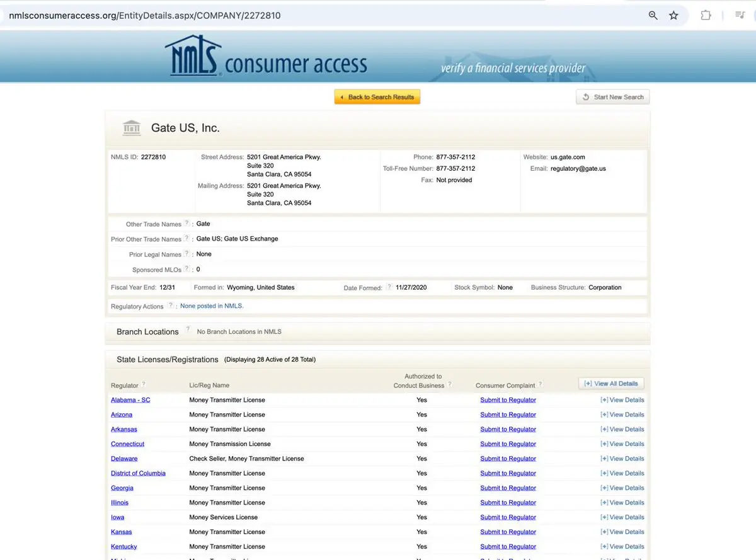Submit complaint to Iowa regulator
Image resolution: width=756 pixels, height=560 pixels.
coord(508,517)
